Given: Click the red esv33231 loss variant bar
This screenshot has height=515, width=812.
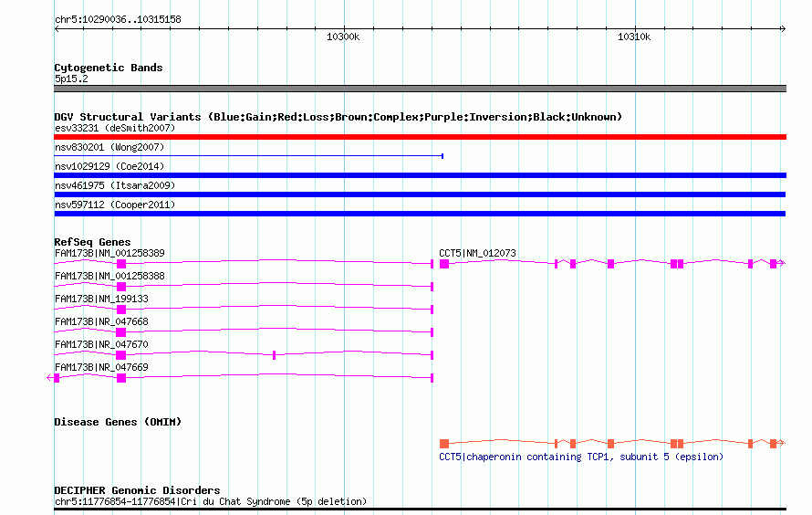Looking at the screenshot, I should [x=420, y=137].
